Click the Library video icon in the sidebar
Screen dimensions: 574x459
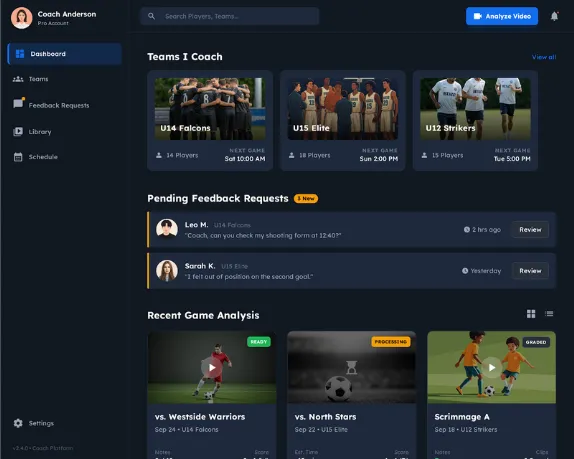(x=18, y=131)
